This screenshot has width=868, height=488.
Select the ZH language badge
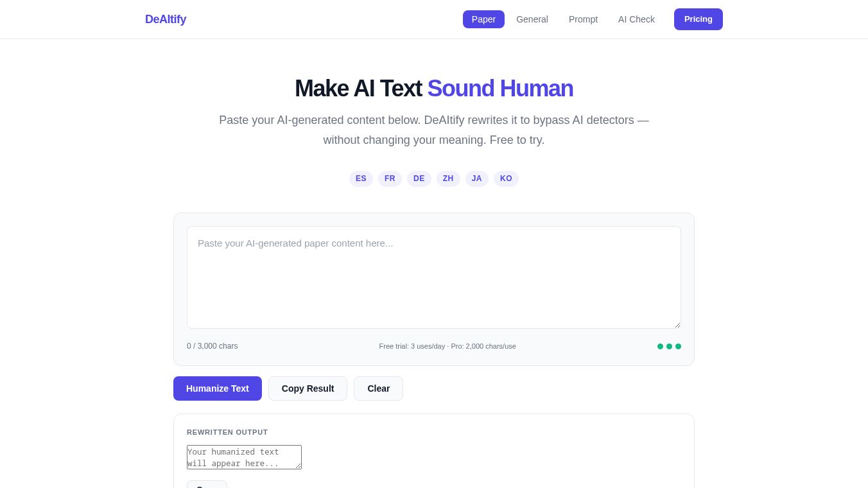448,179
